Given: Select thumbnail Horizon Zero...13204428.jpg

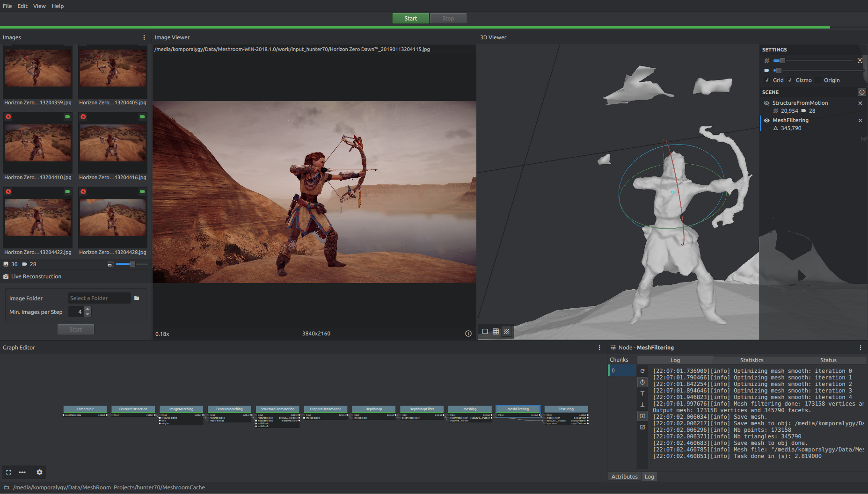Looking at the screenshot, I should (x=113, y=222).
